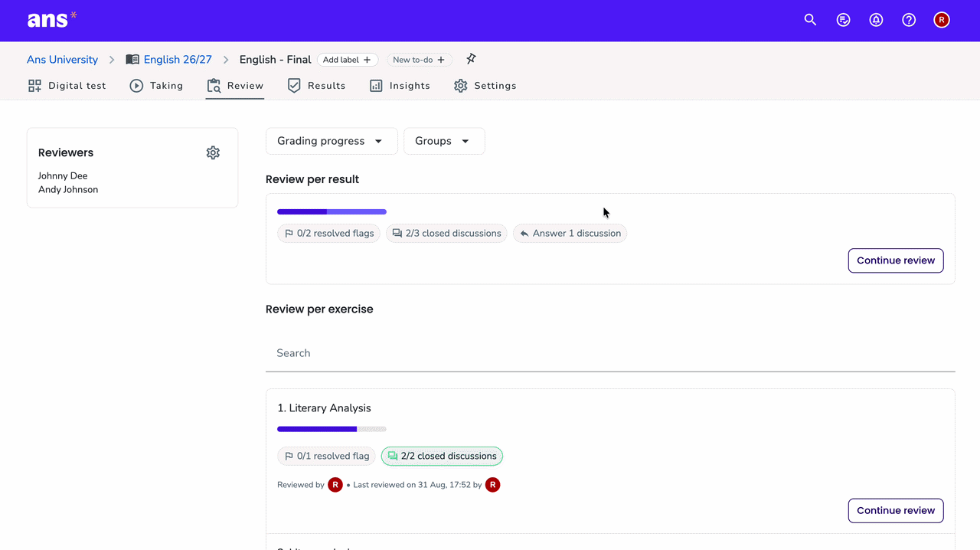Screen dimensions: 980x550
Task: Click reviewer name Johnny Dee
Action: (63, 176)
